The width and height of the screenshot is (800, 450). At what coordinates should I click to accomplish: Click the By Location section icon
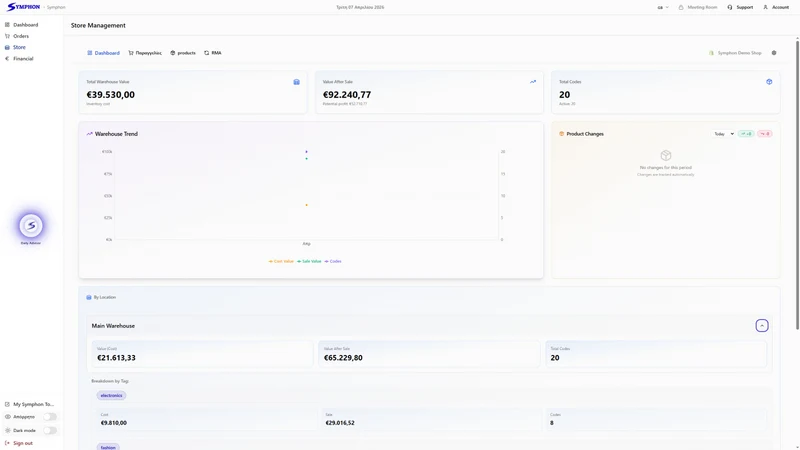click(x=89, y=297)
